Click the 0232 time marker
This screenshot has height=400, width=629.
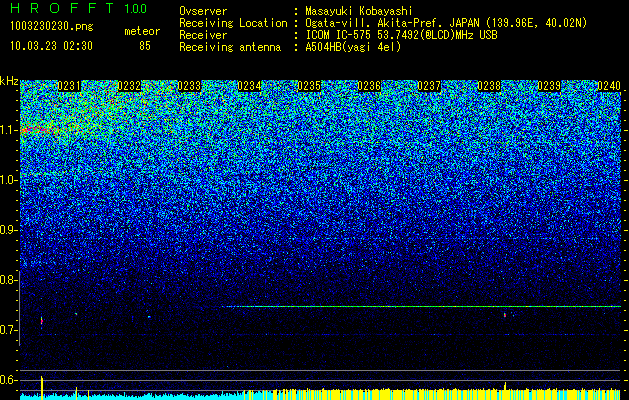[129, 86]
